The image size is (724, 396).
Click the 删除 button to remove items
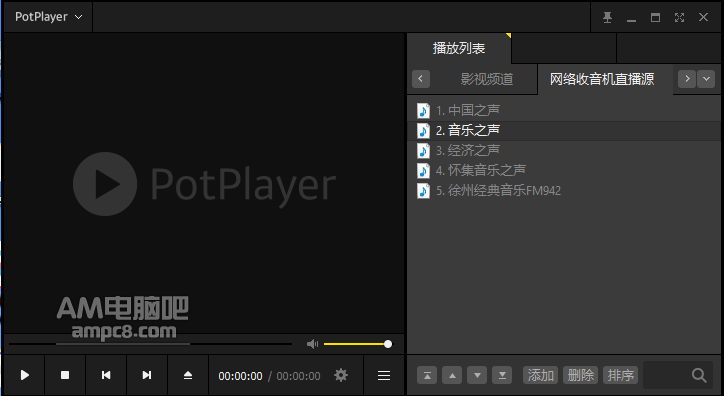(x=580, y=375)
